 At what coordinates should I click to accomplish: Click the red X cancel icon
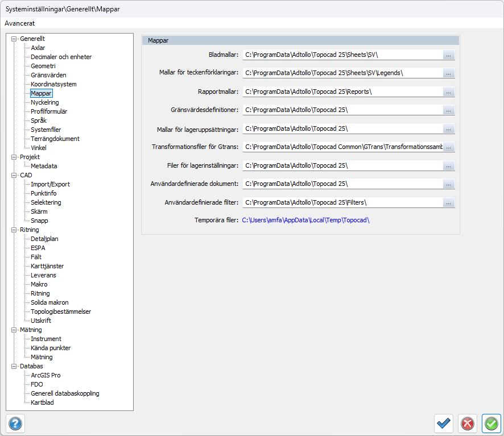[x=468, y=423]
